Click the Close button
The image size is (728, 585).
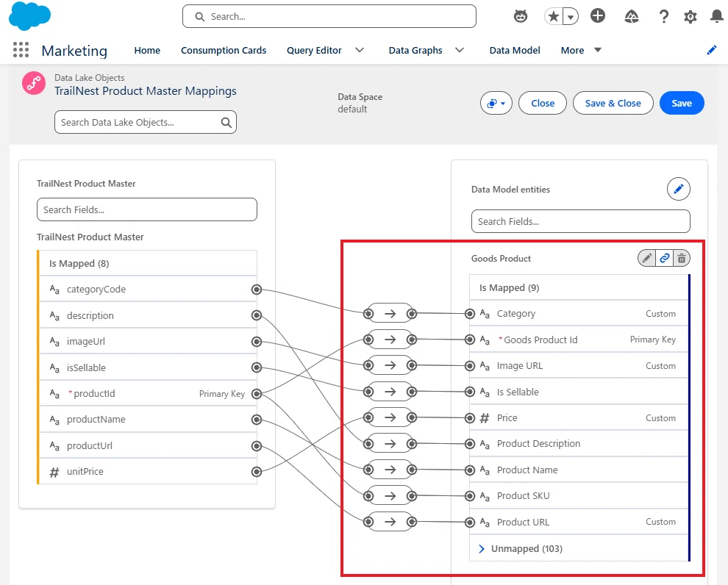tap(542, 103)
